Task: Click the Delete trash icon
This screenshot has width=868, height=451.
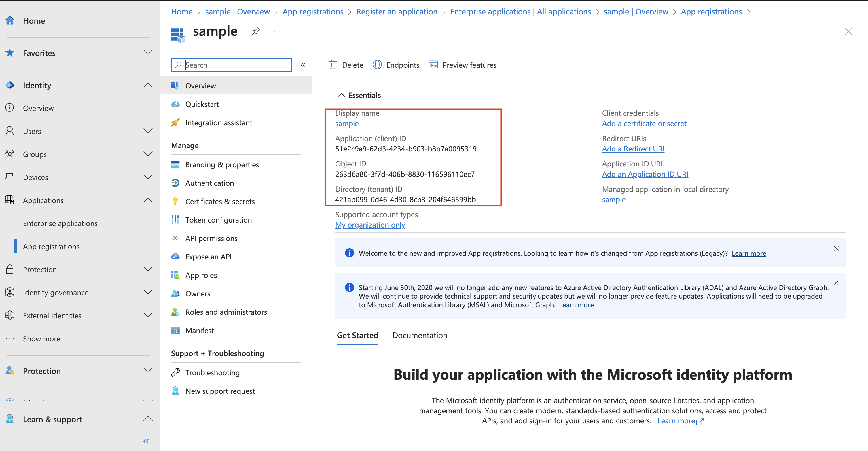Action: tap(333, 65)
